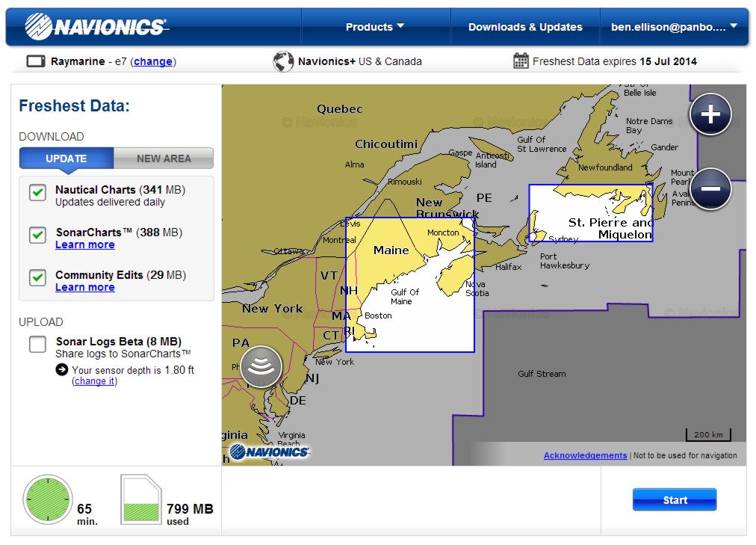The height and width of the screenshot is (545, 756).
Task: Click the Newfoundland label on map
Action: point(605,167)
